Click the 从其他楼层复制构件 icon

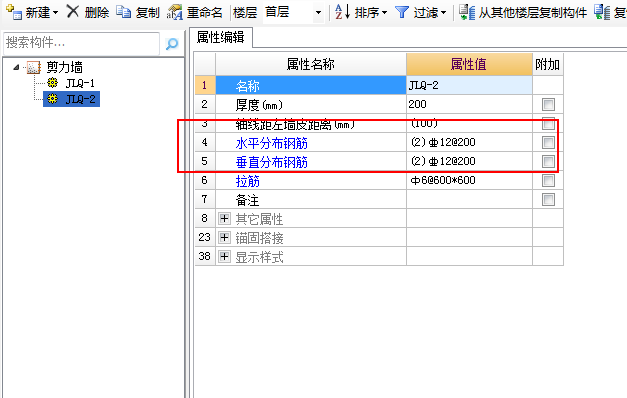point(467,12)
